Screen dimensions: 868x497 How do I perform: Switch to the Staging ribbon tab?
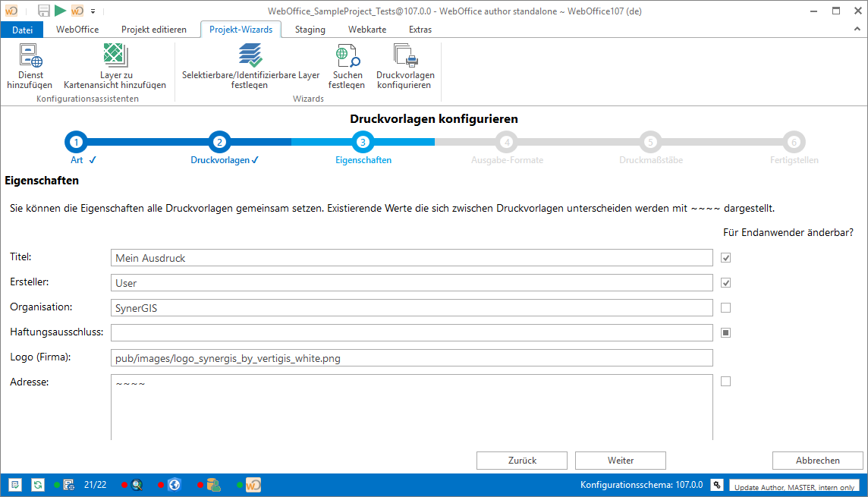tap(310, 30)
